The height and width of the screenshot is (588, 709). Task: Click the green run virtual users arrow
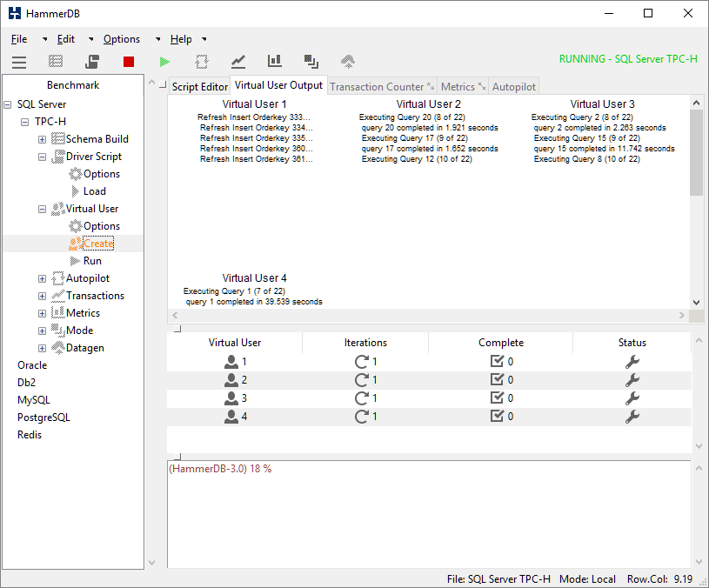coord(165,62)
